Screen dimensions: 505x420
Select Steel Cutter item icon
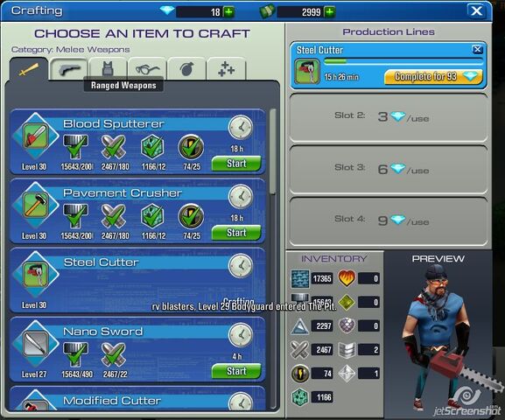coord(35,275)
